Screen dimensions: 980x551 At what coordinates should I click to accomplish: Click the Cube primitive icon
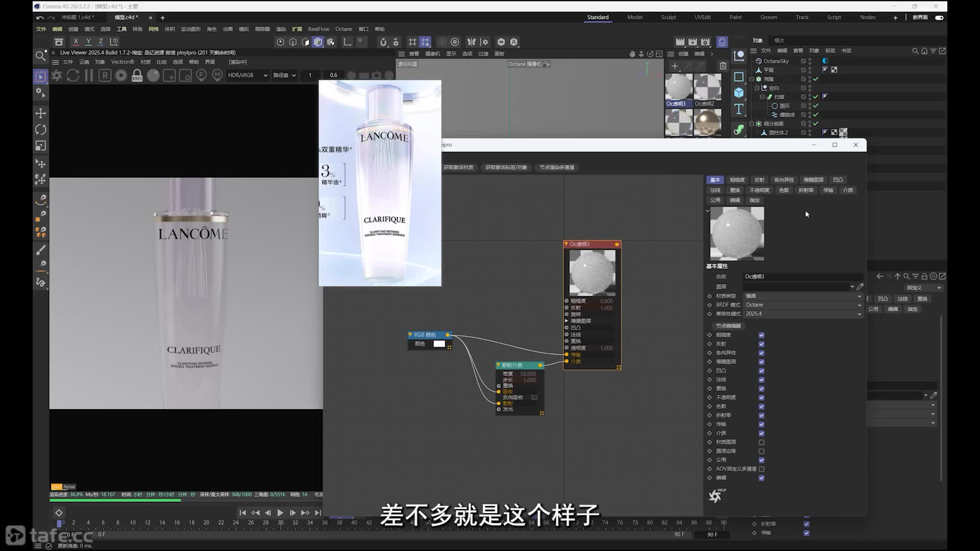coord(739,92)
